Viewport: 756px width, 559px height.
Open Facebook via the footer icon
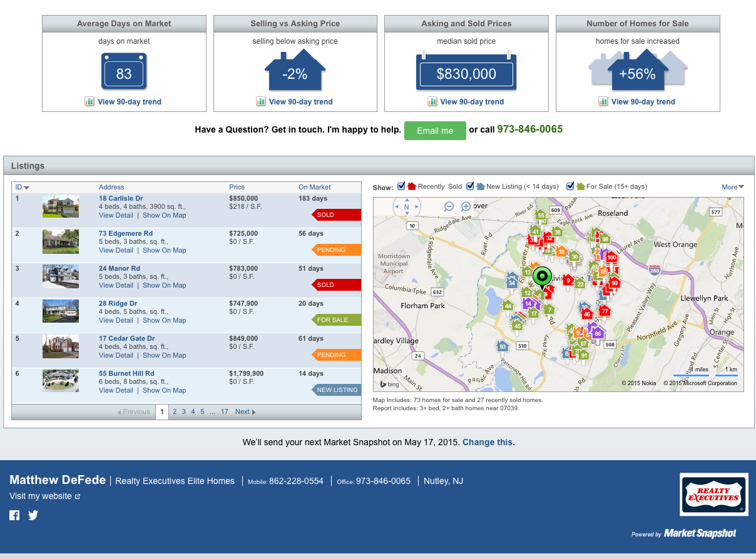(x=14, y=515)
